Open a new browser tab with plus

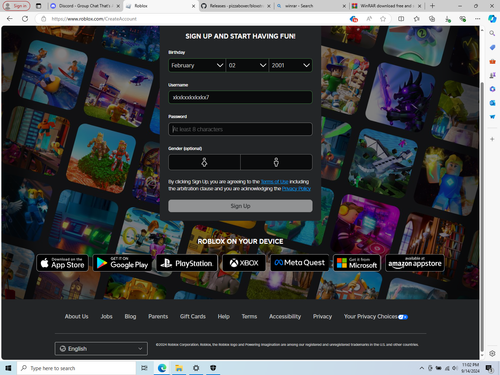click(x=432, y=6)
